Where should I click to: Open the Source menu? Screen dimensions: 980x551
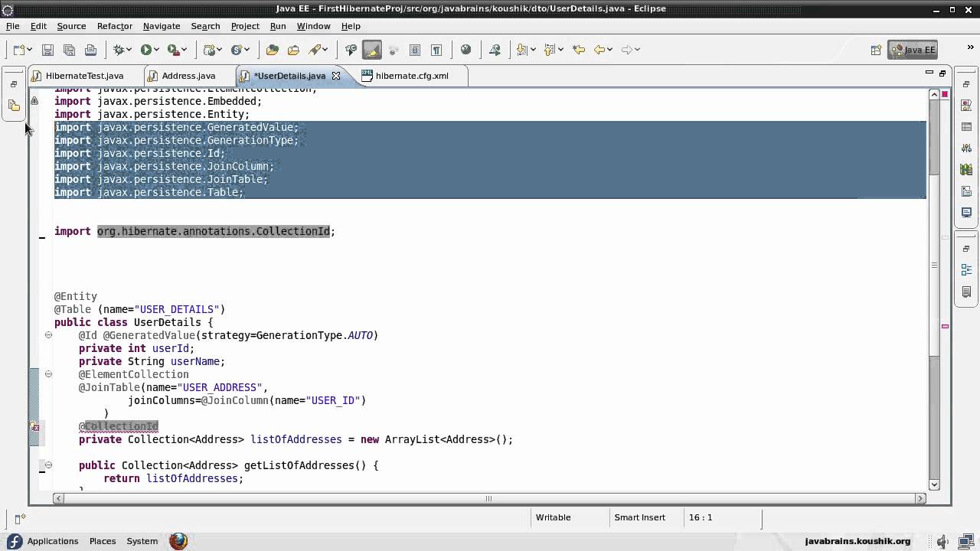(x=71, y=26)
